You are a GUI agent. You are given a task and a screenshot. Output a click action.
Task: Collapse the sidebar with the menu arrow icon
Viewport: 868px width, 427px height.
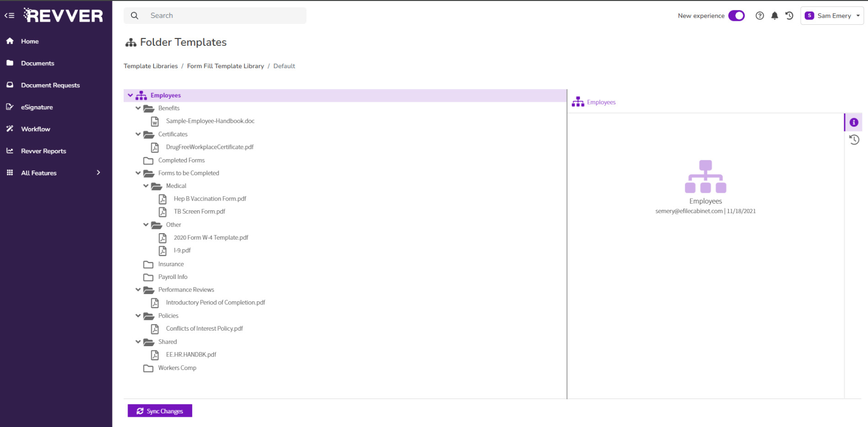pyautogui.click(x=9, y=16)
